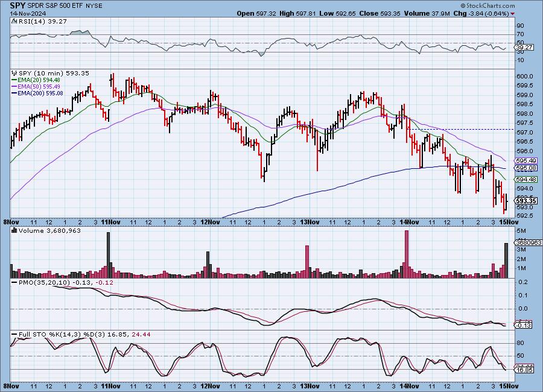Click the 16.85 stochastic tag on right axis
The image size is (543, 392).
pyautogui.click(x=524, y=370)
